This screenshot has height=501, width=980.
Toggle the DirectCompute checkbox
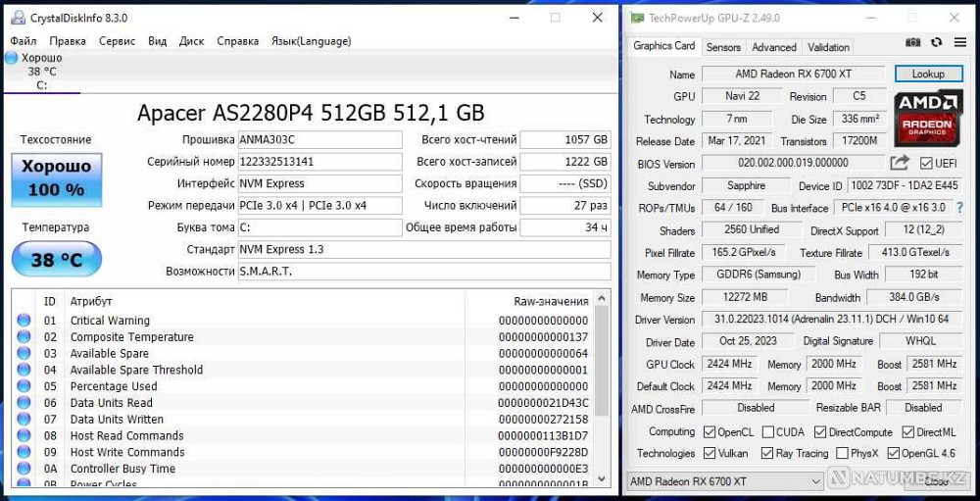(x=820, y=431)
